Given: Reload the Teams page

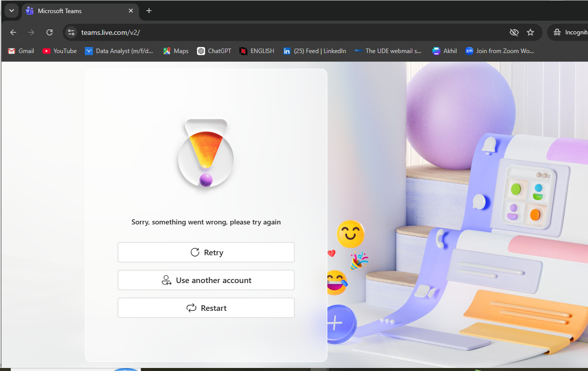Looking at the screenshot, I should (x=50, y=32).
